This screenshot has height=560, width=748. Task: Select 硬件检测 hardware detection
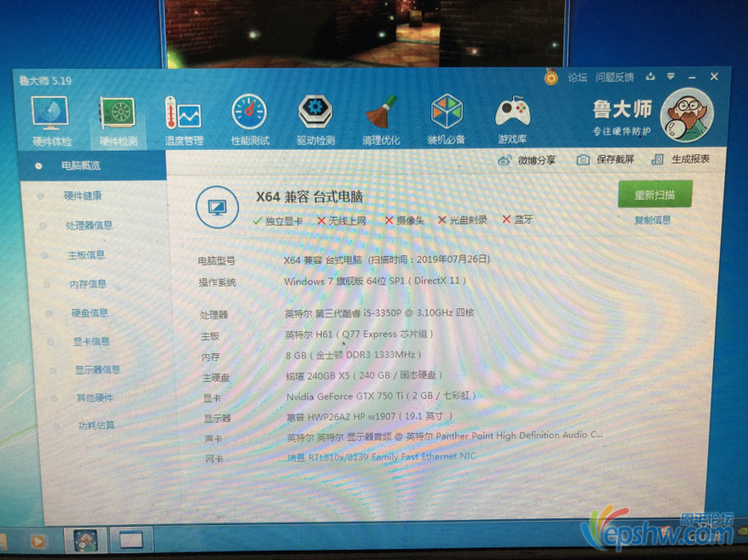point(117,121)
